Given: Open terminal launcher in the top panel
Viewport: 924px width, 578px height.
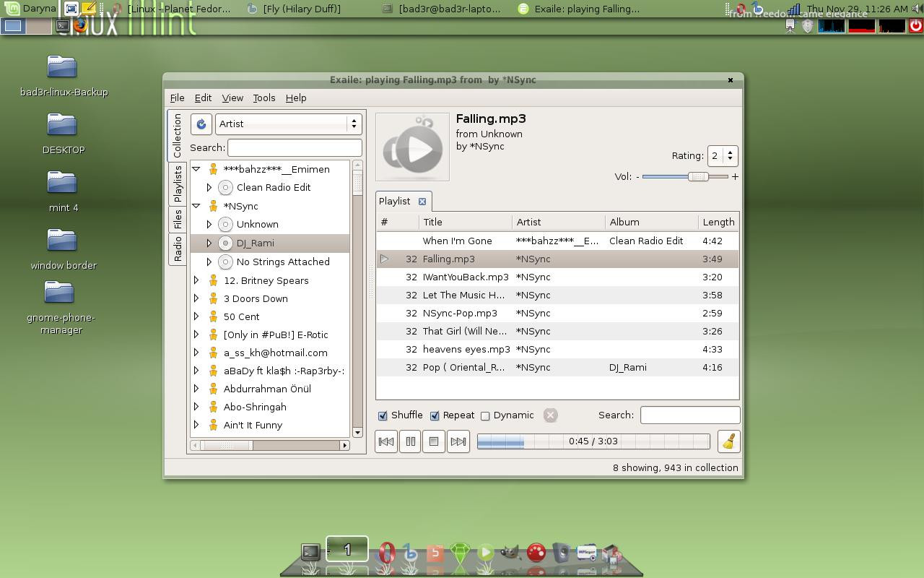Looking at the screenshot, I should coord(63,25).
